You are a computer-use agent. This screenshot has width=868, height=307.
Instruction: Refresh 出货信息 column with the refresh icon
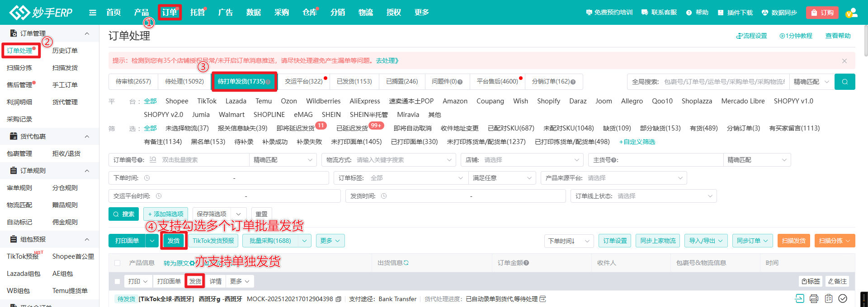click(406, 263)
